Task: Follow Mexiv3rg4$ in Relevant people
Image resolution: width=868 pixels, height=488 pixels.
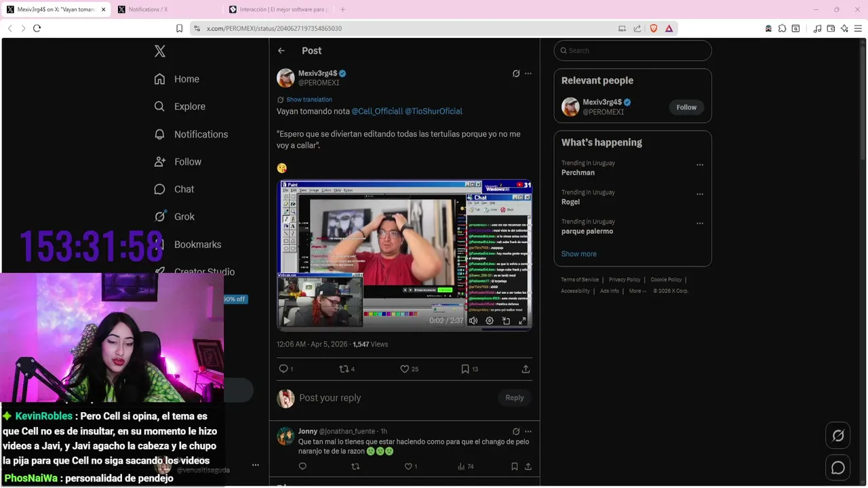Action: 686,107
